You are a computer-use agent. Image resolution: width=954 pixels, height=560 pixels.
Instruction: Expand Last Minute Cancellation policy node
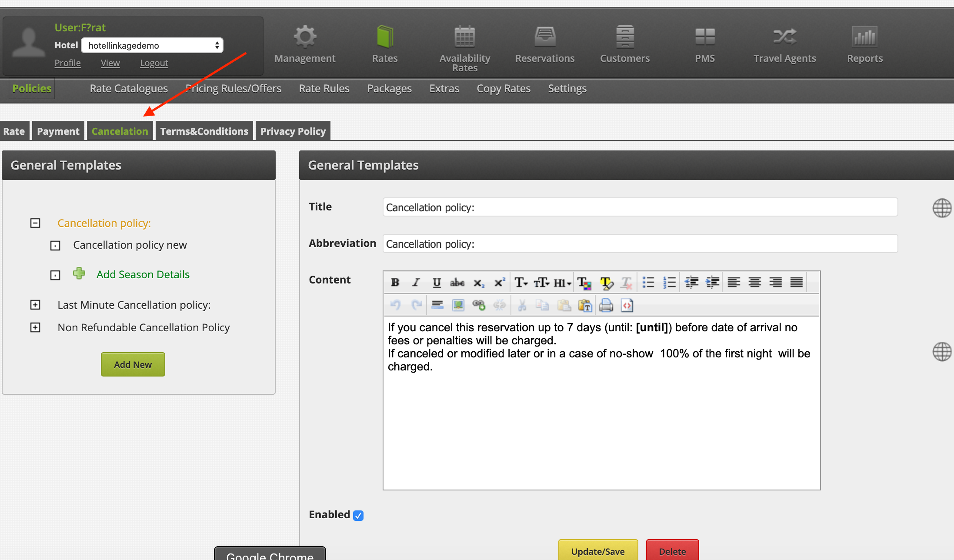coord(35,305)
